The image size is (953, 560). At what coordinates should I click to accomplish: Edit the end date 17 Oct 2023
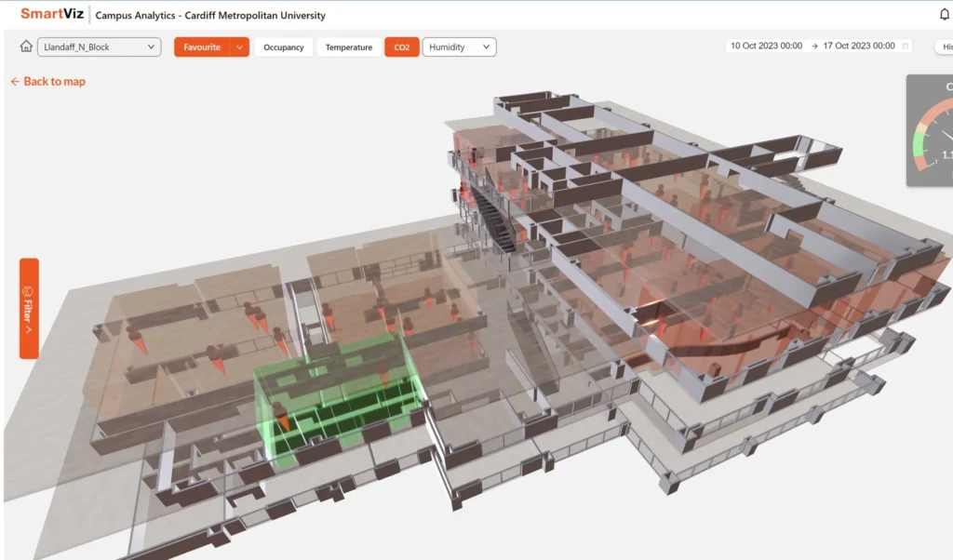click(858, 47)
